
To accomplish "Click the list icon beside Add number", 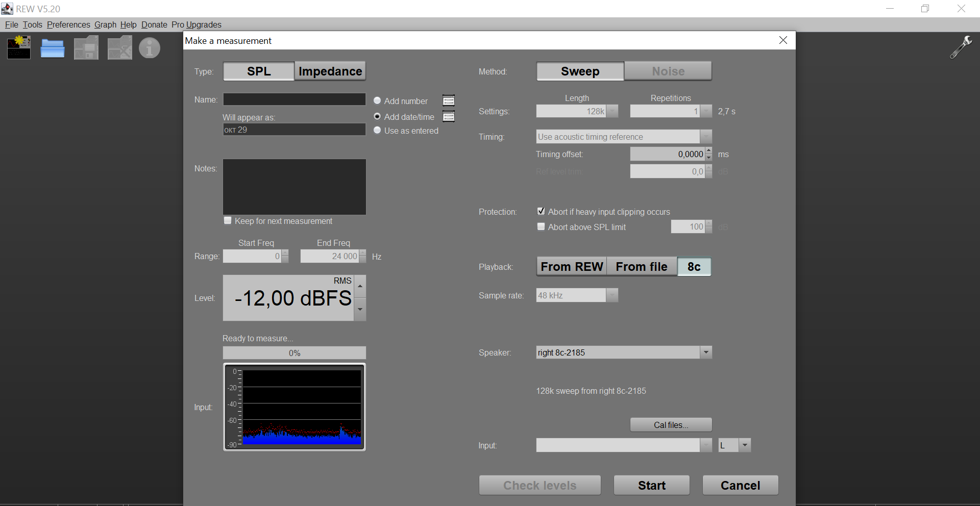I will [449, 101].
